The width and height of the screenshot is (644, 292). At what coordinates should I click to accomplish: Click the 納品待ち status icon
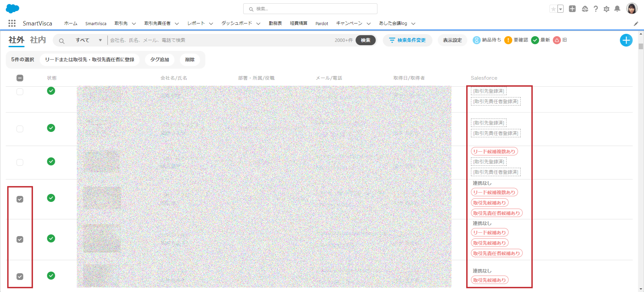pos(477,40)
